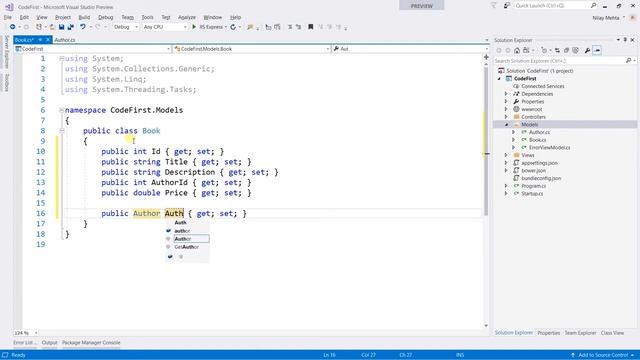
Task: Open the Output panel tab
Action: 49,342
